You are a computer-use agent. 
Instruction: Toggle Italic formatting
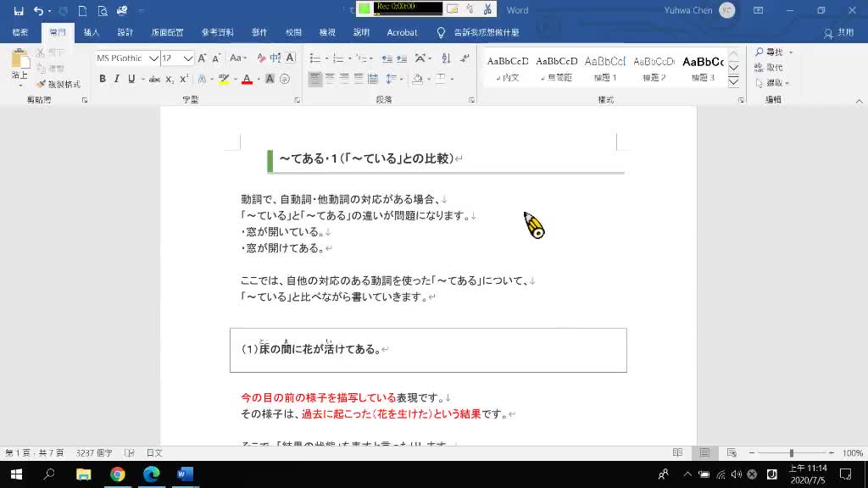(117, 79)
